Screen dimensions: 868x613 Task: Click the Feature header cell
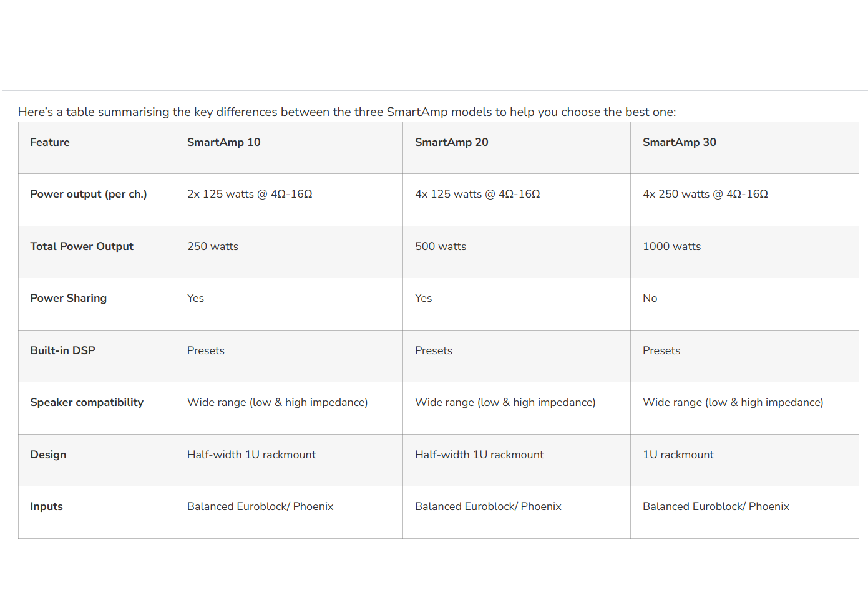[50, 142]
